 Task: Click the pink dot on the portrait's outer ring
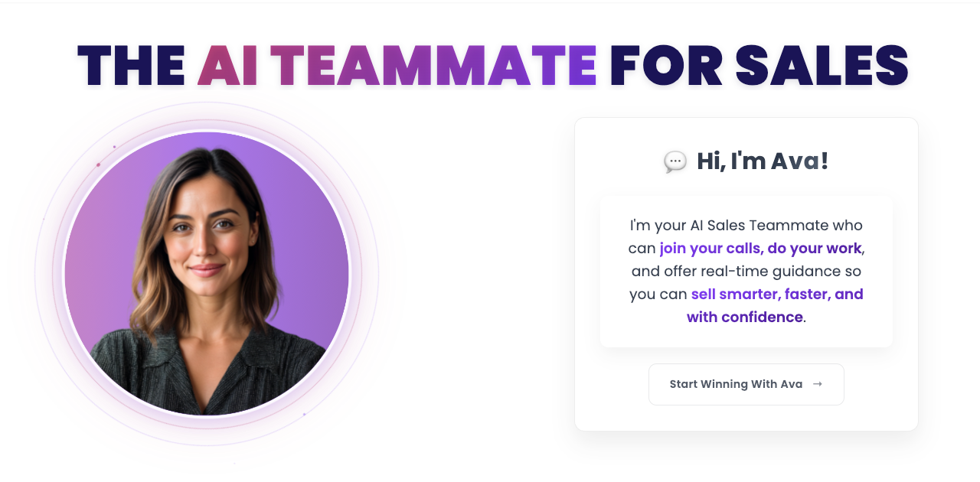98,164
